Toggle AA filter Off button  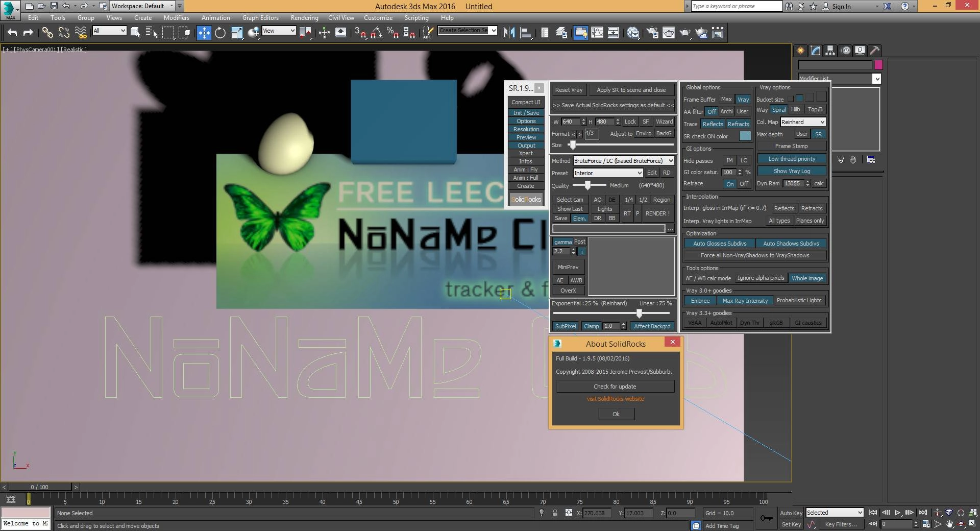point(712,111)
